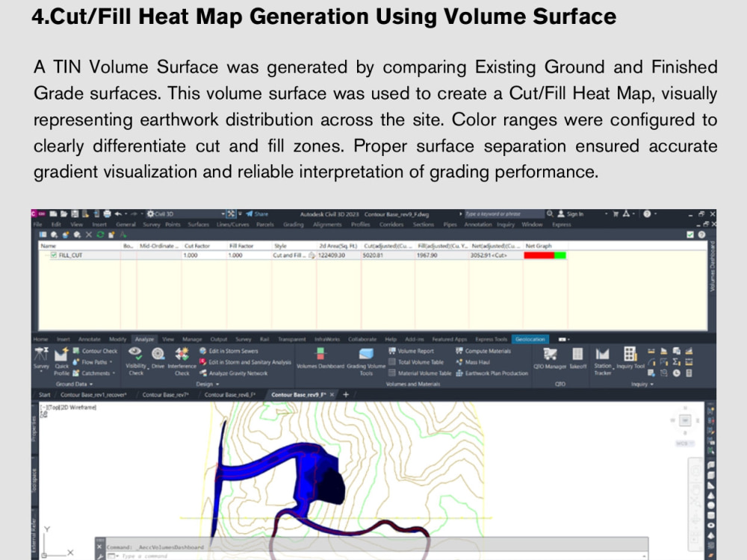This screenshot has height=560, width=747.
Task: Open Edit in Storm and Sanitary Analysis
Action: click(x=245, y=362)
